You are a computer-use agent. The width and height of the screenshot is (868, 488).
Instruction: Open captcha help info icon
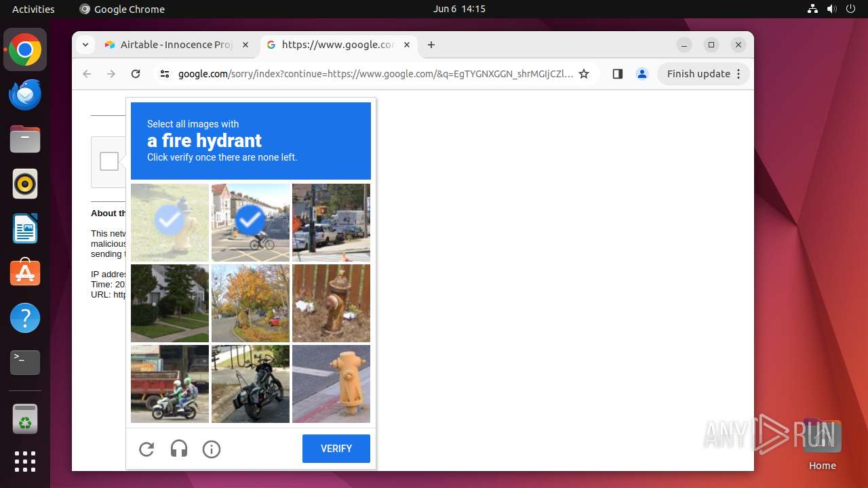click(x=212, y=449)
